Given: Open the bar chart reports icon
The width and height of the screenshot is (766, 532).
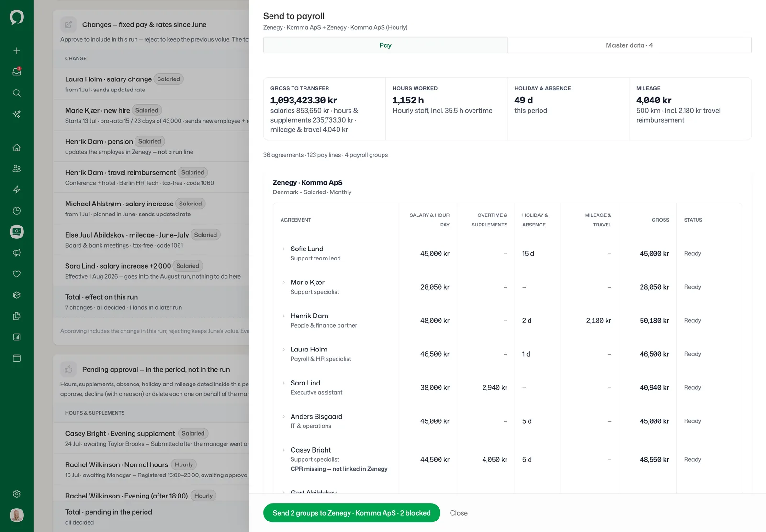Looking at the screenshot, I should [17, 337].
